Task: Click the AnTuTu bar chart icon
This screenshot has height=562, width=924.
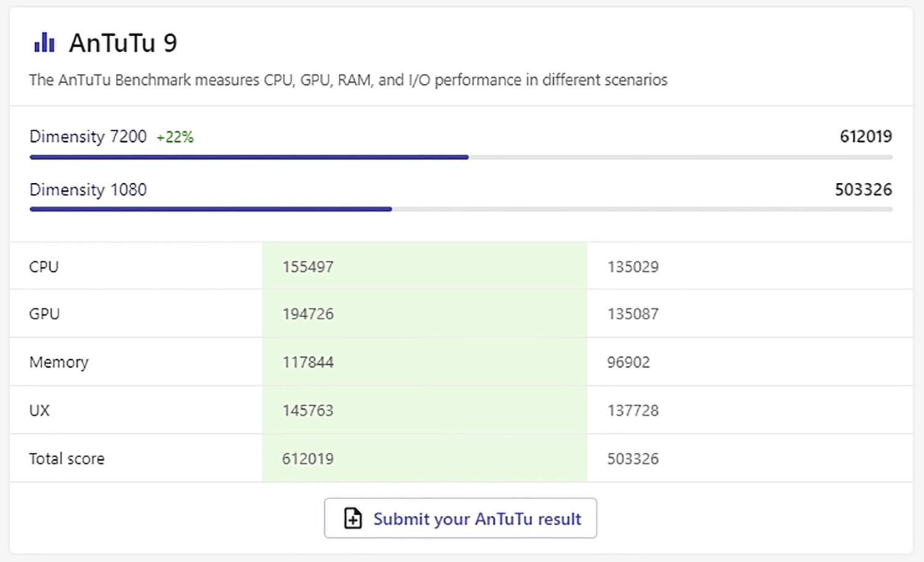Action: (x=44, y=43)
